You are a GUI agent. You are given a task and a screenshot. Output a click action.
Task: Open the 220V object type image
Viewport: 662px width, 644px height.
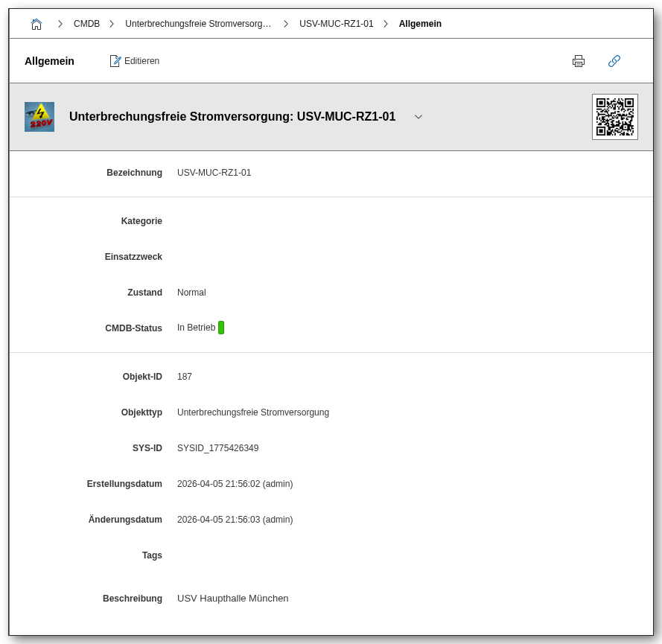39,117
